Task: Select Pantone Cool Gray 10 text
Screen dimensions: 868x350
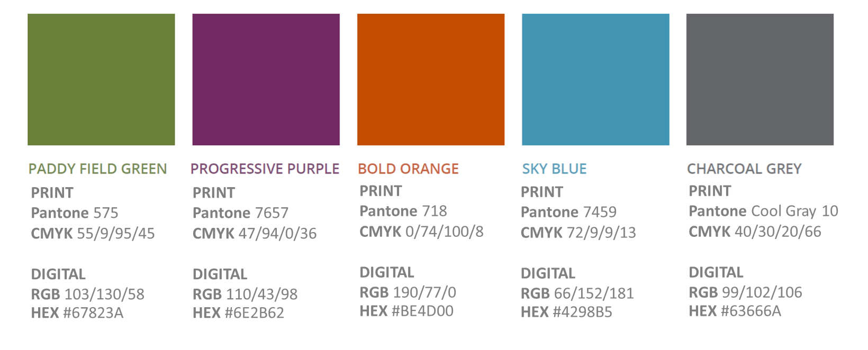Action: (x=763, y=211)
